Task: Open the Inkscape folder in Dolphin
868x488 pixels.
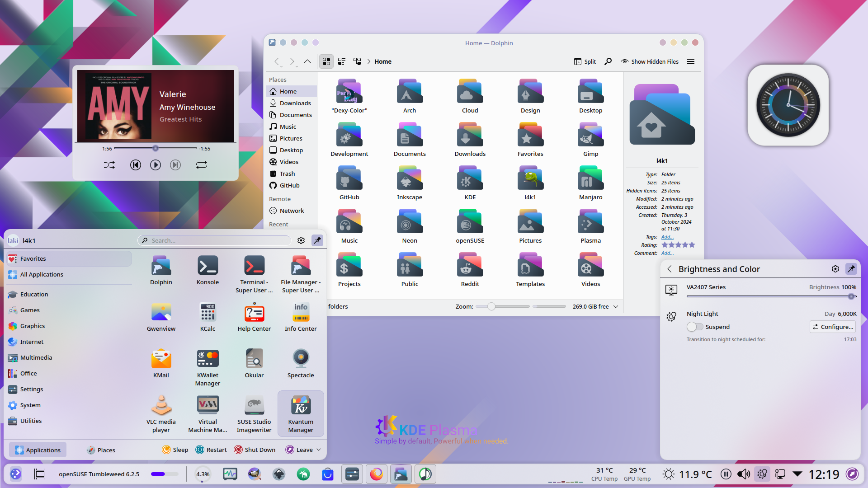Action: tap(410, 183)
